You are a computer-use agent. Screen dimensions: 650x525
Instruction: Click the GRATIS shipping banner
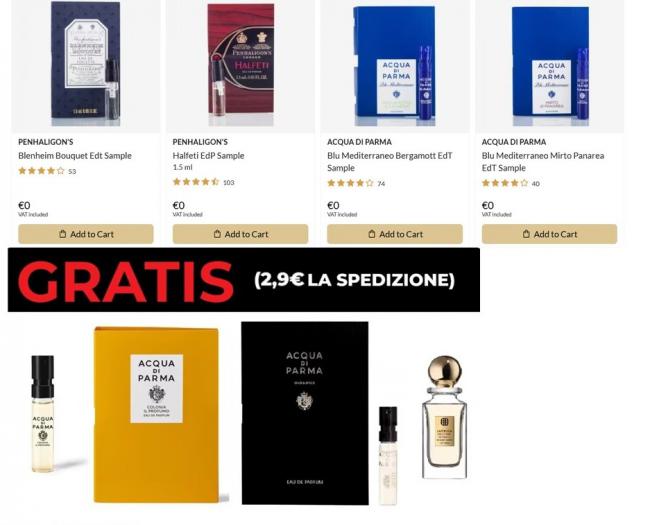point(244,280)
